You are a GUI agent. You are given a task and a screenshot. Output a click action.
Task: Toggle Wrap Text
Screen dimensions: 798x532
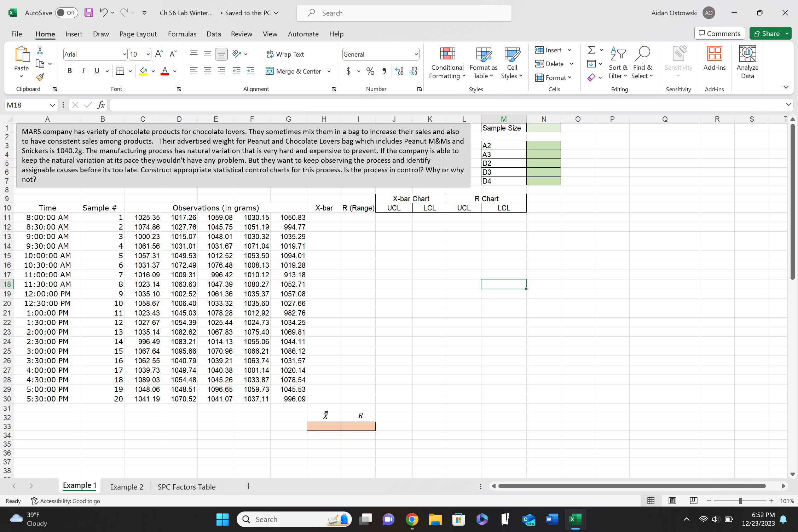click(x=285, y=54)
